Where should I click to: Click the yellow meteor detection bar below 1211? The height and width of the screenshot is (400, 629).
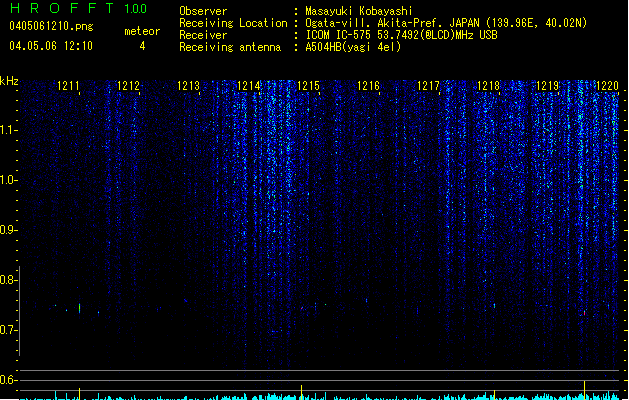tap(79, 394)
